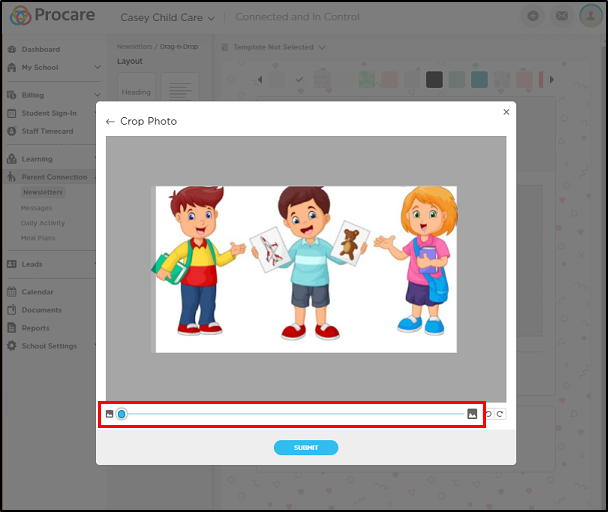
Task: Click the zoom slider handle
Action: [121, 414]
